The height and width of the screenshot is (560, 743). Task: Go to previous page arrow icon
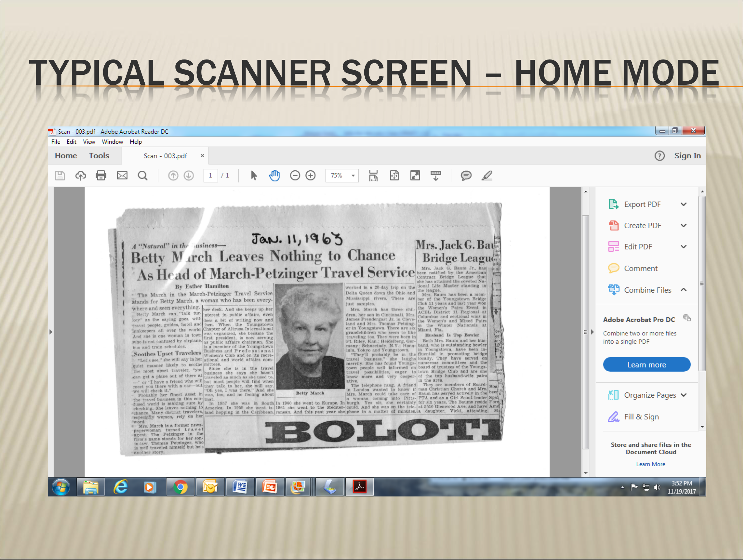(x=173, y=176)
